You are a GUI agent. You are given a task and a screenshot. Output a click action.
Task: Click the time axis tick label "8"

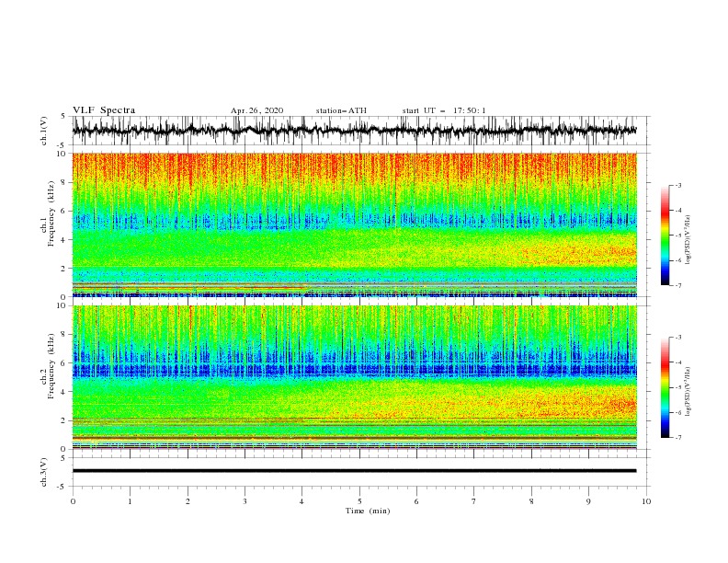click(531, 501)
